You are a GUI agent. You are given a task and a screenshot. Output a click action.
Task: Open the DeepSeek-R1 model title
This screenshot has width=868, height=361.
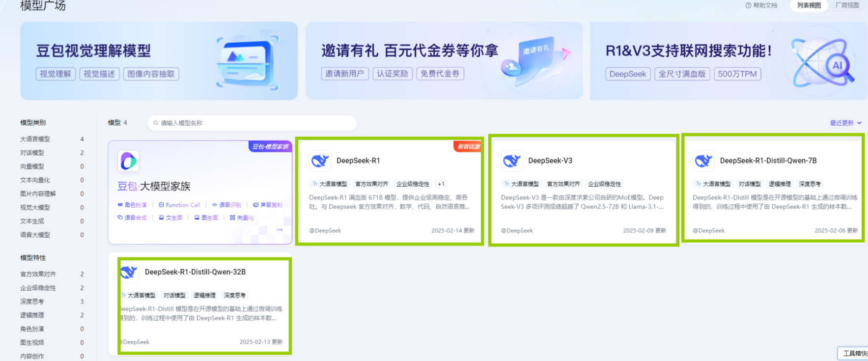point(358,161)
